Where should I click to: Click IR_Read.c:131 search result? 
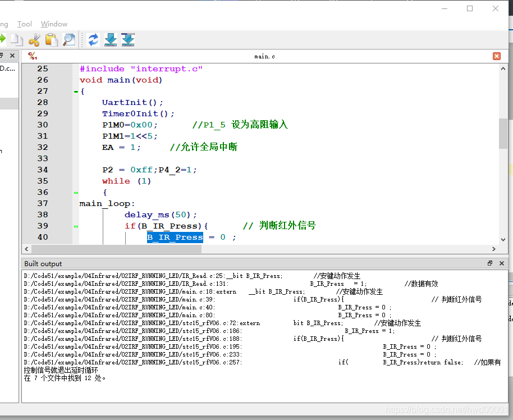(x=231, y=284)
